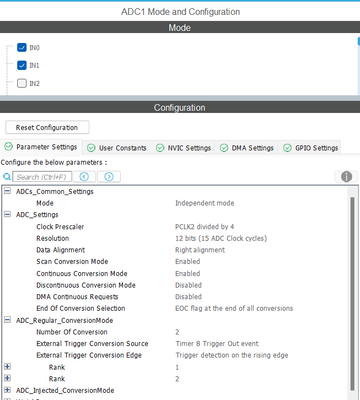Click the parameter list vertical scrollbar
The height and width of the screenshot is (400, 360).
click(352, 293)
